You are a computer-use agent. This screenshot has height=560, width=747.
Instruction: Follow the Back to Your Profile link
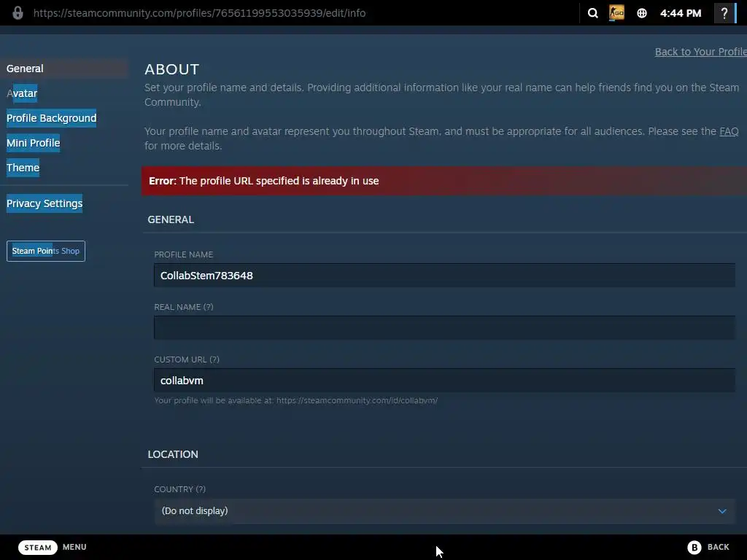[701, 52]
